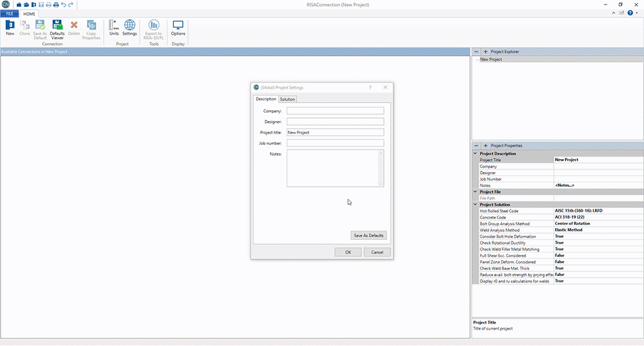Select the HOME ribbon tab
The height and width of the screenshot is (346, 644).
[29, 14]
